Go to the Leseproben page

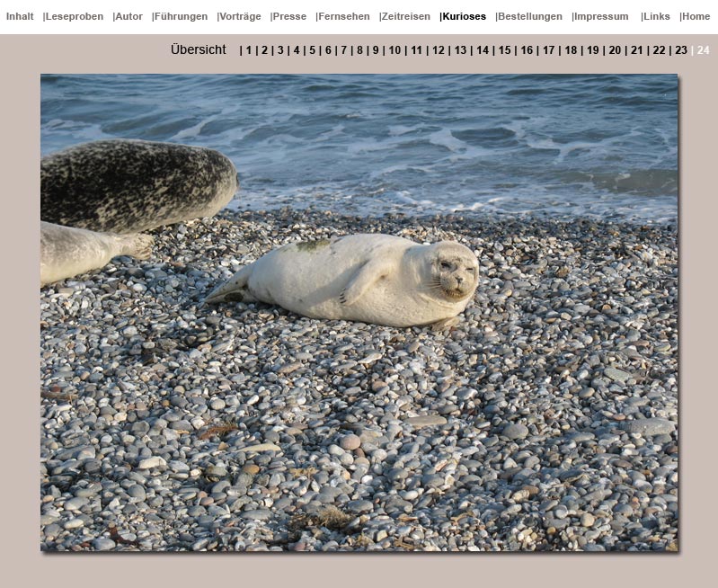click(74, 16)
